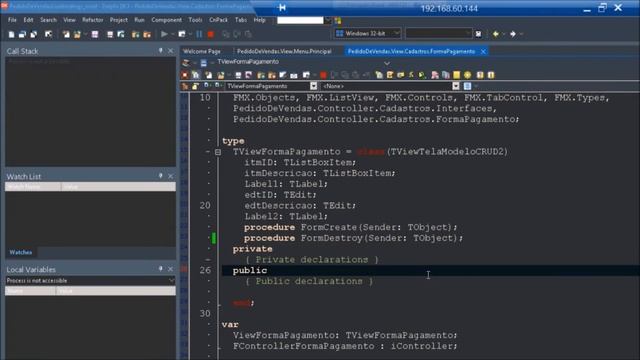Image resolution: width=640 pixels, height=360 pixels.
Task: Click the Name column header in Local Variables
Action: [30, 291]
